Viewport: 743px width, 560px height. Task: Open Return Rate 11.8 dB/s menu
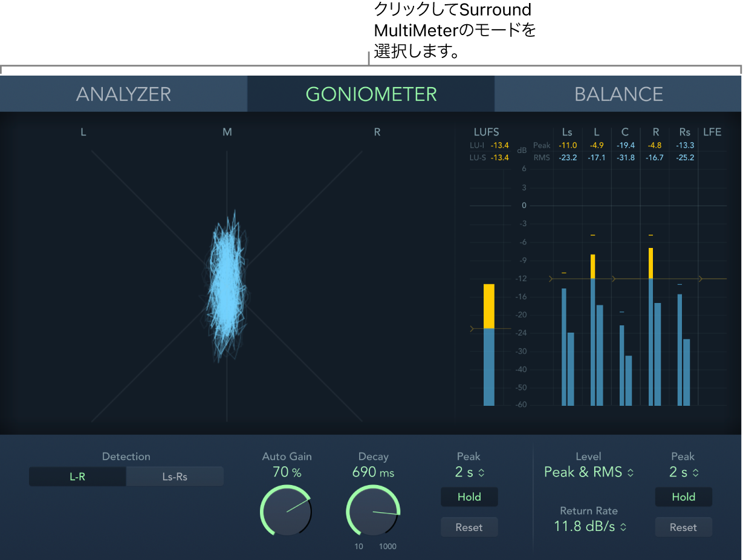[590, 527]
